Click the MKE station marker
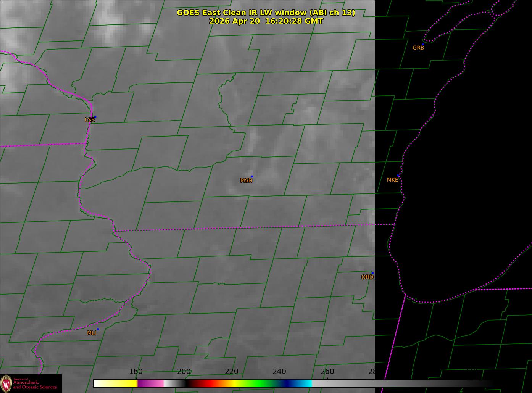Image resolution: width=532 pixels, height=393 pixels. coord(398,176)
